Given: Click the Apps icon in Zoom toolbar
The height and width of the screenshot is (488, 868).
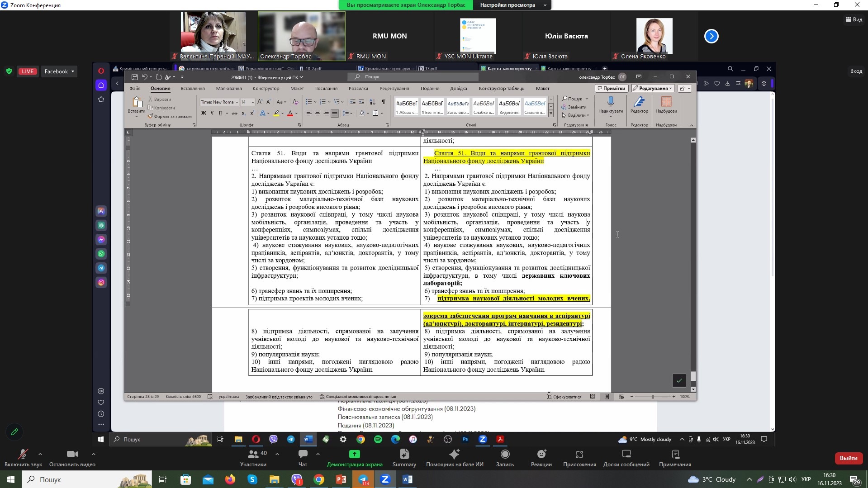Looking at the screenshot, I should [x=579, y=457].
